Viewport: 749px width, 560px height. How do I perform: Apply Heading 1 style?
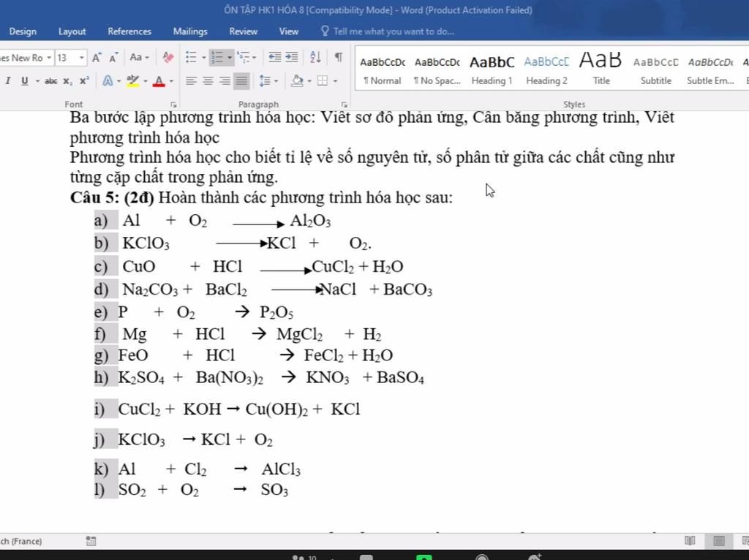click(x=492, y=69)
